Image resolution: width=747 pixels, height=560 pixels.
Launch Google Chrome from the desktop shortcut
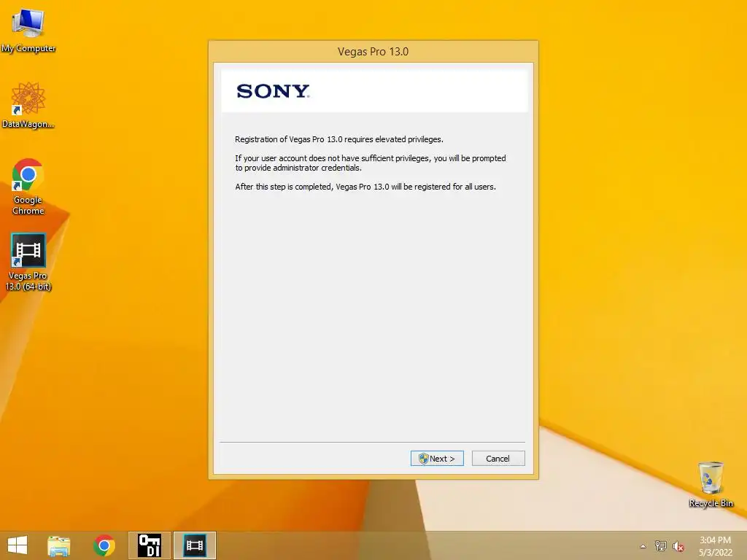point(28,187)
